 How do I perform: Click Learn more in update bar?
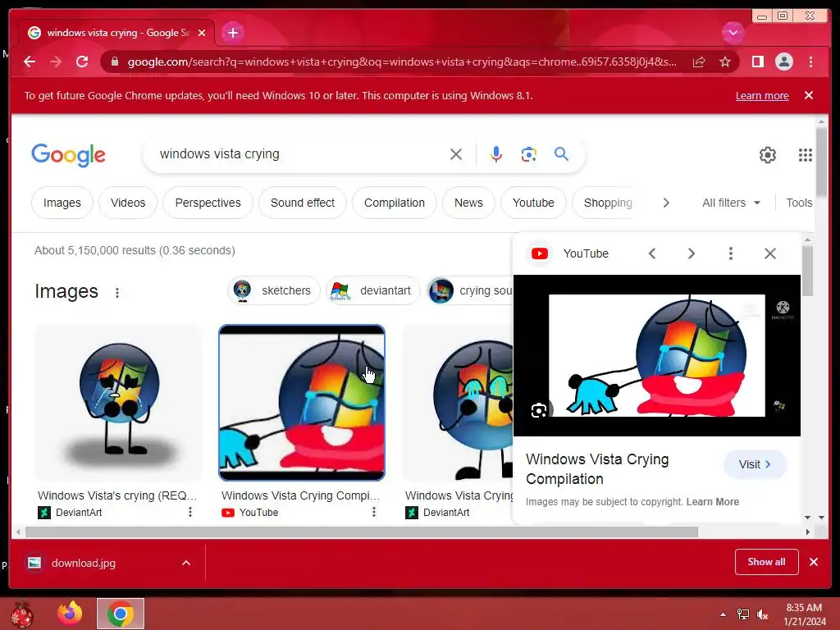click(762, 96)
